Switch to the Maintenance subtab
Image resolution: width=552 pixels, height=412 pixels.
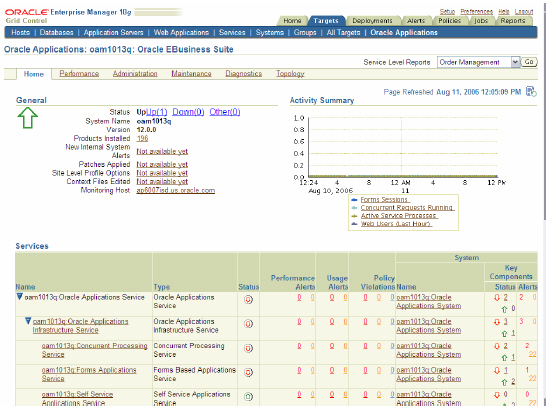[191, 74]
